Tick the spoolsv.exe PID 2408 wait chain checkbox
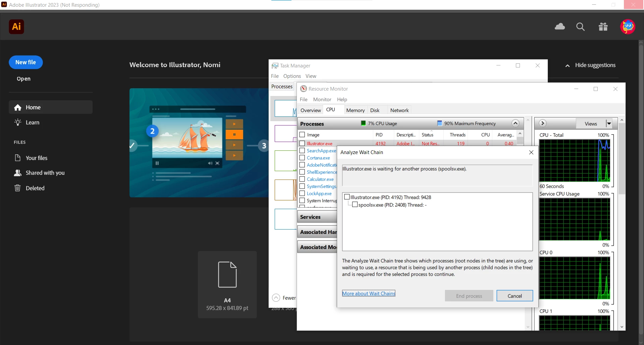This screenshot has height=345, width=644. tap(355, 205)
